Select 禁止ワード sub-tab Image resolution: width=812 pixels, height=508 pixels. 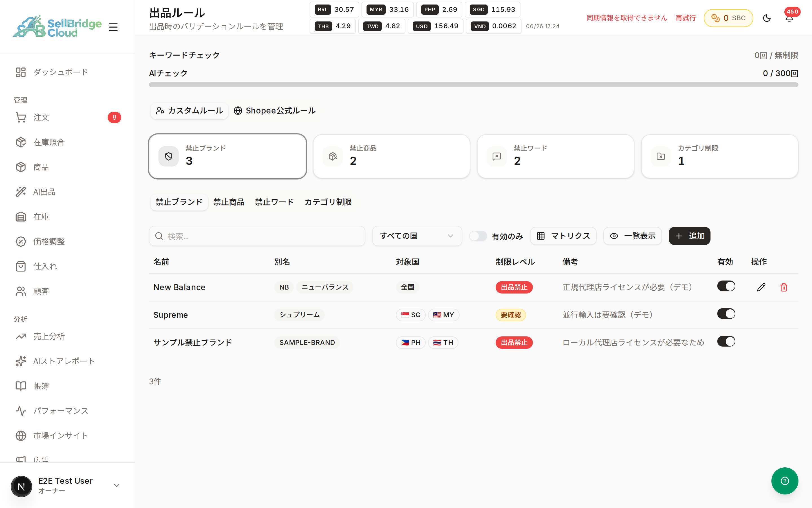(x=274, y=202)
